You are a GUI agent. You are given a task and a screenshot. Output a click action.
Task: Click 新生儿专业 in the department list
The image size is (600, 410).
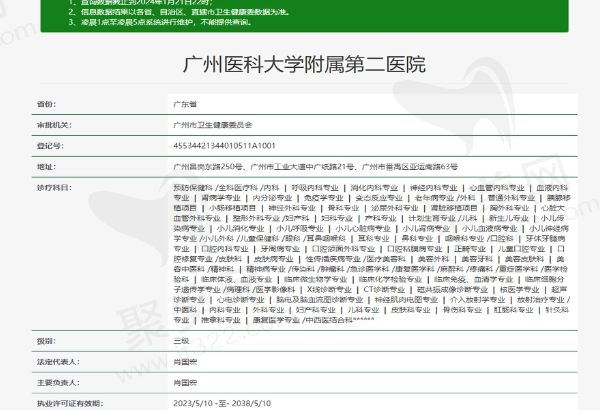[x=509, y=218]
